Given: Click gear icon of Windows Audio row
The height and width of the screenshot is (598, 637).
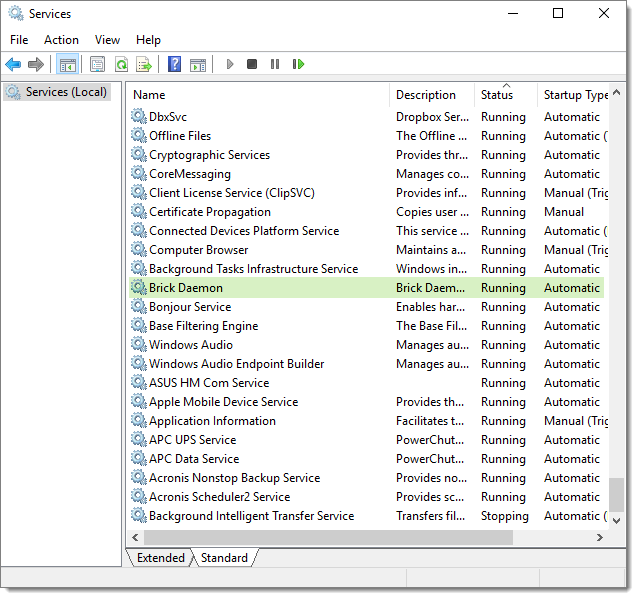Looking at the screenshot, I should [x=139, y=344].
